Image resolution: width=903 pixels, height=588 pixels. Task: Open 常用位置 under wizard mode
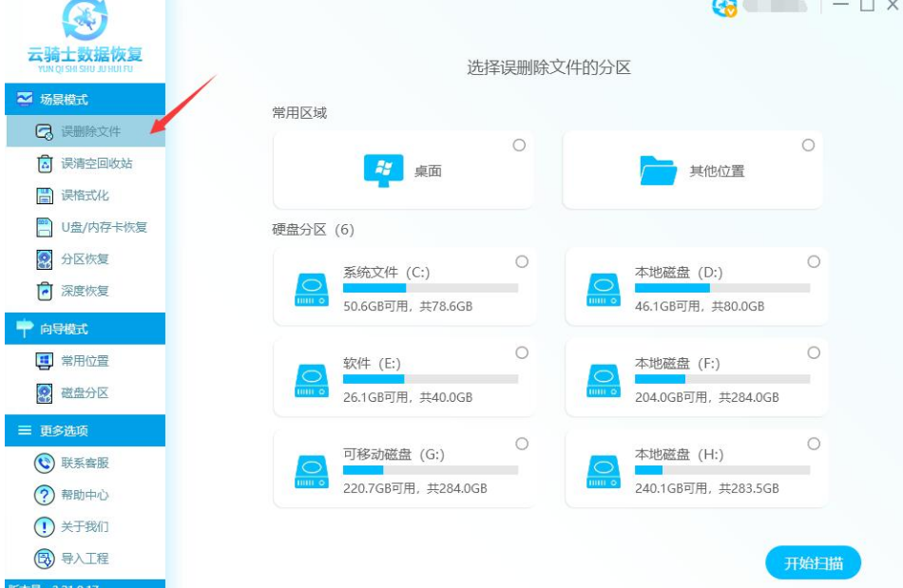point(85,361)
